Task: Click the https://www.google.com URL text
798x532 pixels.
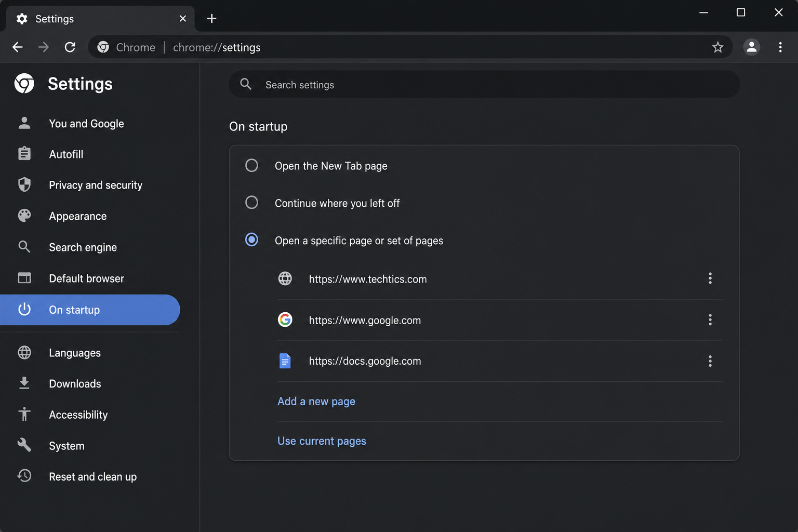Action: [x=365, y=320]
